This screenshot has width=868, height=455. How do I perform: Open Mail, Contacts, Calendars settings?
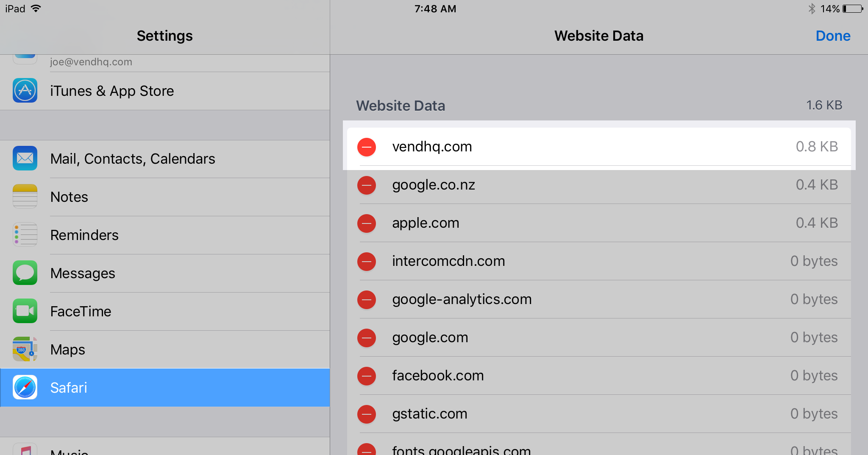pos(165,159)
